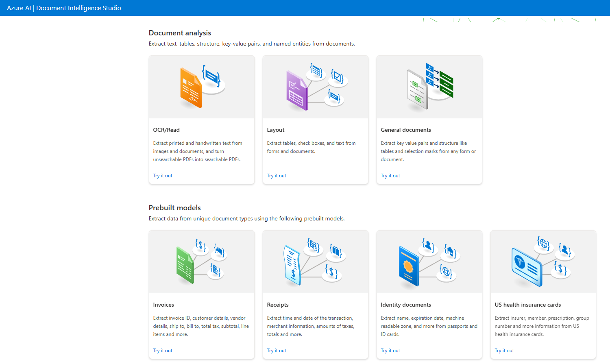Select the OCR/Read card title
The width and height of the screenshot is (610, 364).
tap(166, 130)
